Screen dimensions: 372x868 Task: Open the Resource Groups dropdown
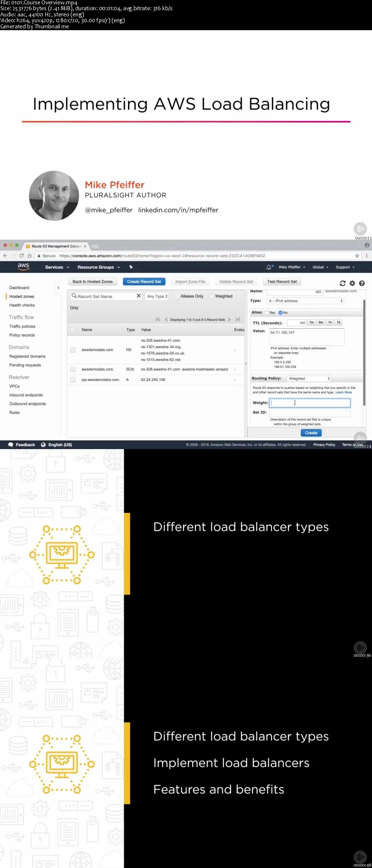click(x=99, y=267)
